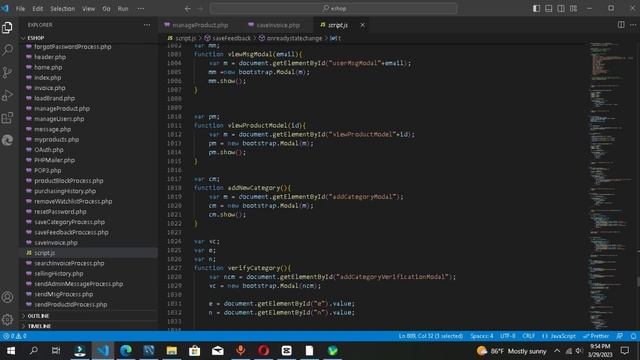
Task: Change indentation via Spaces: 4
Action: (x=482, y=336)
